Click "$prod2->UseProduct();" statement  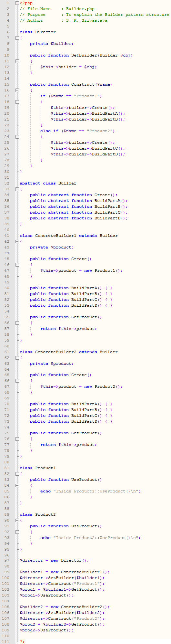coord(46,630)
